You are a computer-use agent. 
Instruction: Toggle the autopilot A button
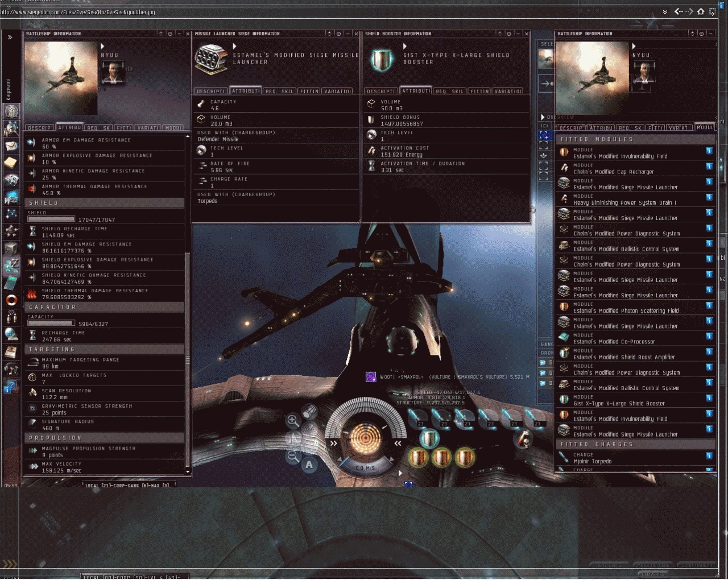(309, 465)
